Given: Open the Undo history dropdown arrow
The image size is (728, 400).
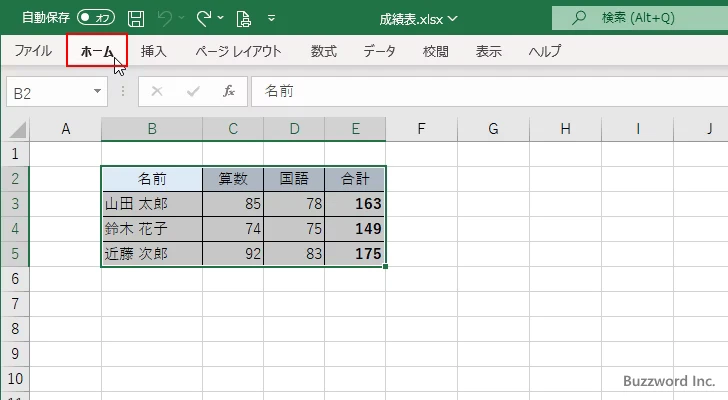Looking at the screenshot, I should 182,18.
